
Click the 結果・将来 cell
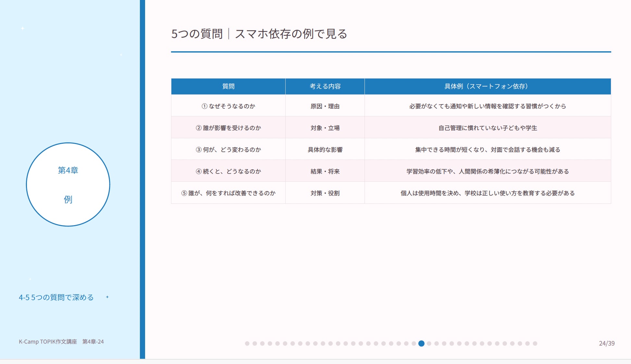point(325,171)
